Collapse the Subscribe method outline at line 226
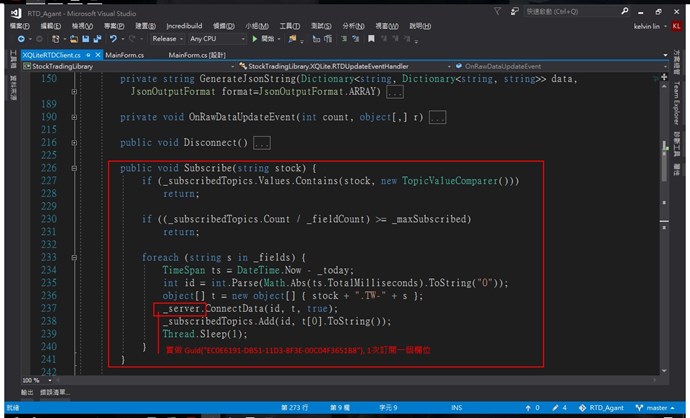The height and width of the screenshot is (418, 690). coord(76,168)
